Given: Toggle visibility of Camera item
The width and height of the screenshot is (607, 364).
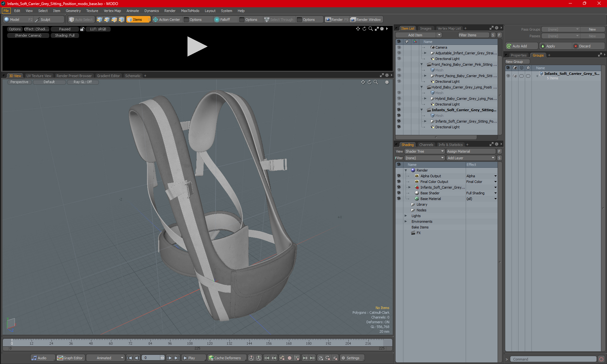Looking at the screenshot, I should tap(399, 47).
